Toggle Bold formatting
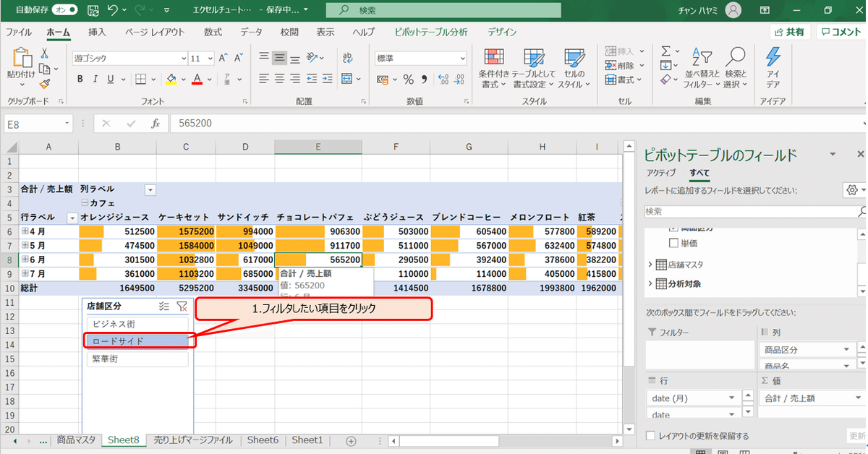 click(x=79, y=80)
